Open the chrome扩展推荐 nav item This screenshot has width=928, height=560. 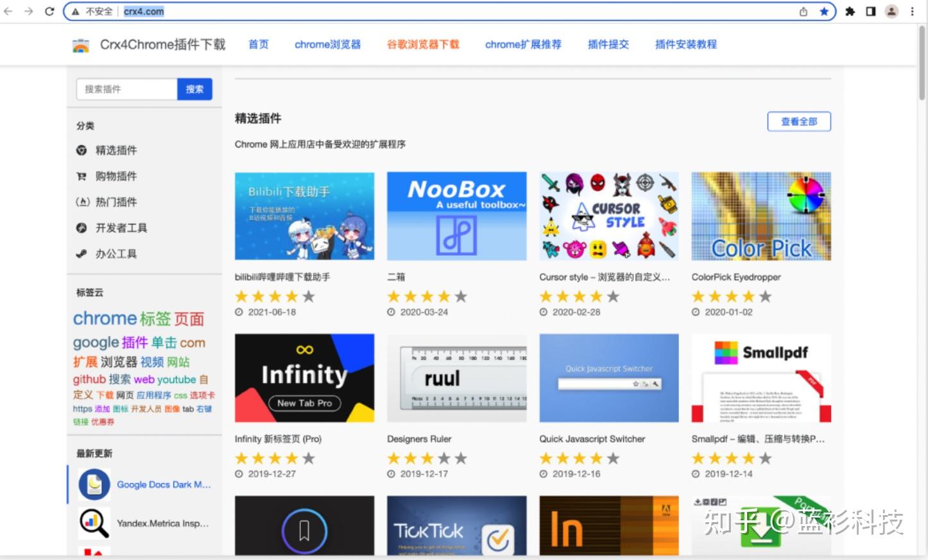523,44
